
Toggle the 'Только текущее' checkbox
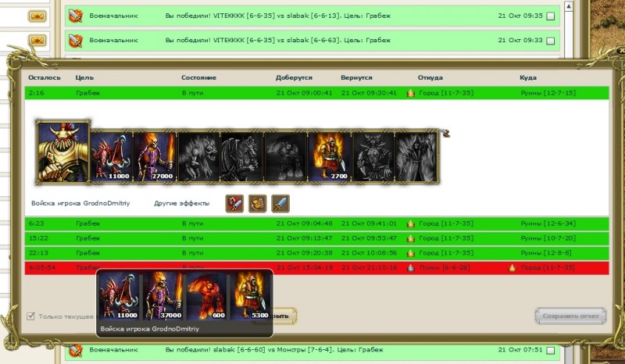tap(31, 316)
